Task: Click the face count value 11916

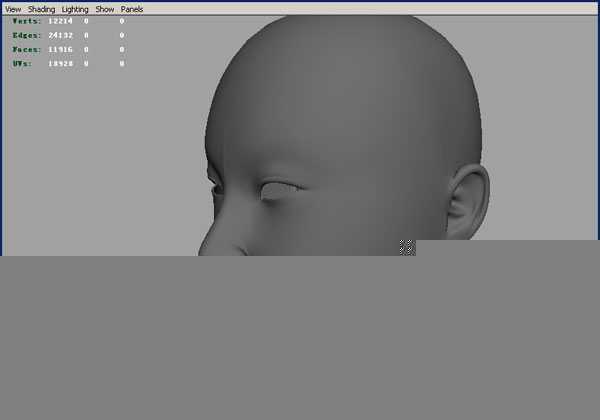Action: [x=60, y=49]
